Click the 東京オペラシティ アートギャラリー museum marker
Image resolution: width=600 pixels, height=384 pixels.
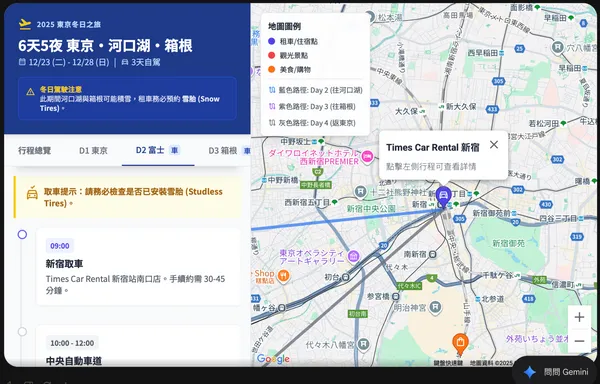tap(354, 255)
